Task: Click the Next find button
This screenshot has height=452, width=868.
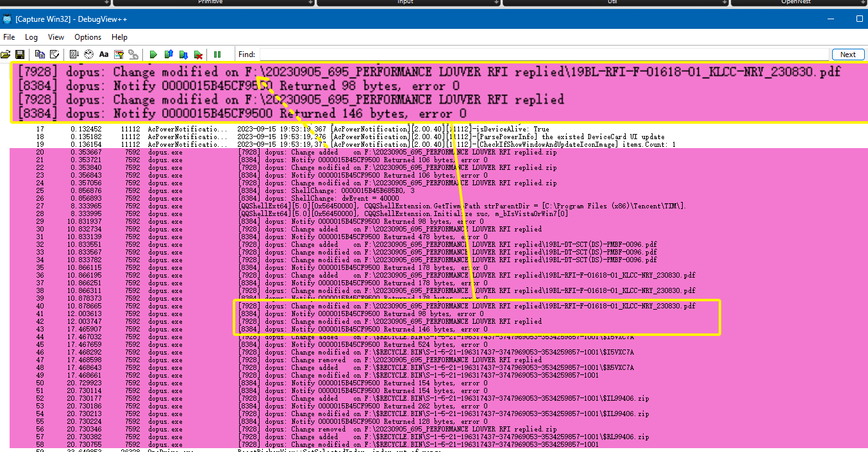Action: [848, 54]
